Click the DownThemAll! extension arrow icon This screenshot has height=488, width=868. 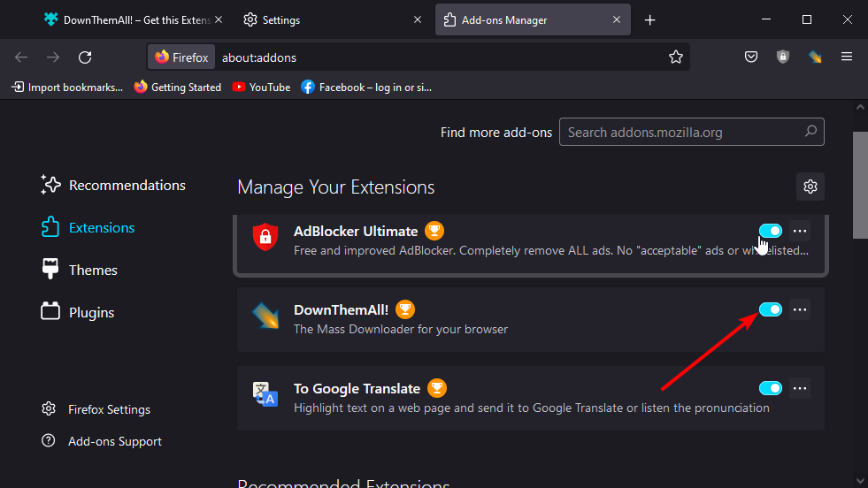265,316
